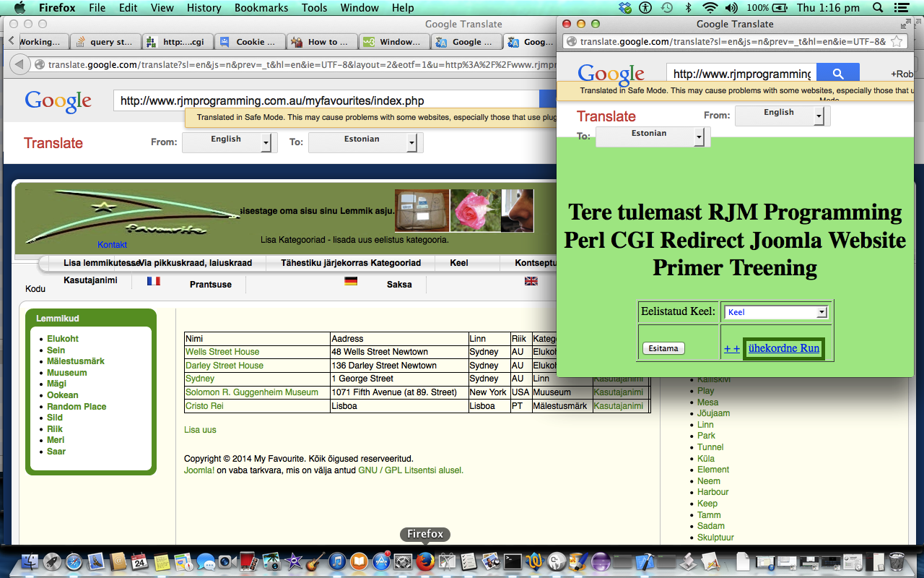Open iBooks icon in the Dock
The image size is (924, 578).
359,561
